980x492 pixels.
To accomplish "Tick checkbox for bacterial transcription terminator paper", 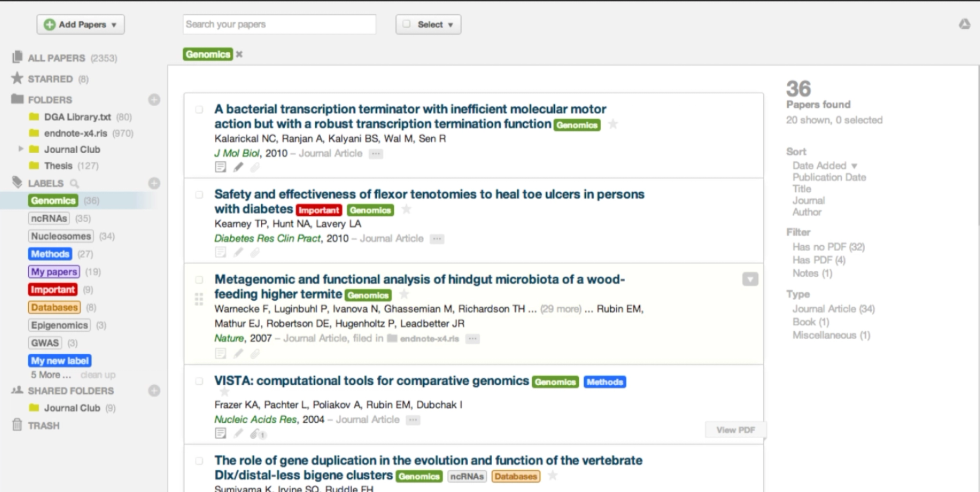I will pyautogui.click(x=199, y=110).
